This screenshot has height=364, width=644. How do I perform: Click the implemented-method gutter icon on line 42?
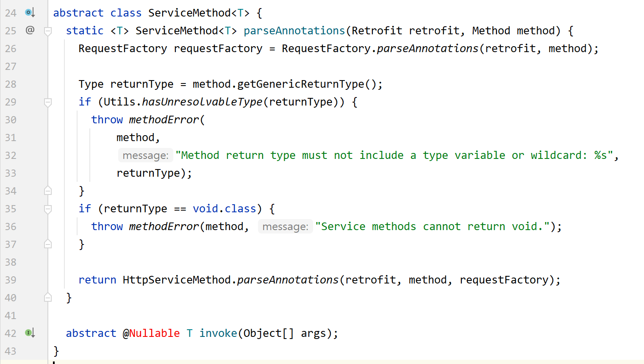[30, 333]
